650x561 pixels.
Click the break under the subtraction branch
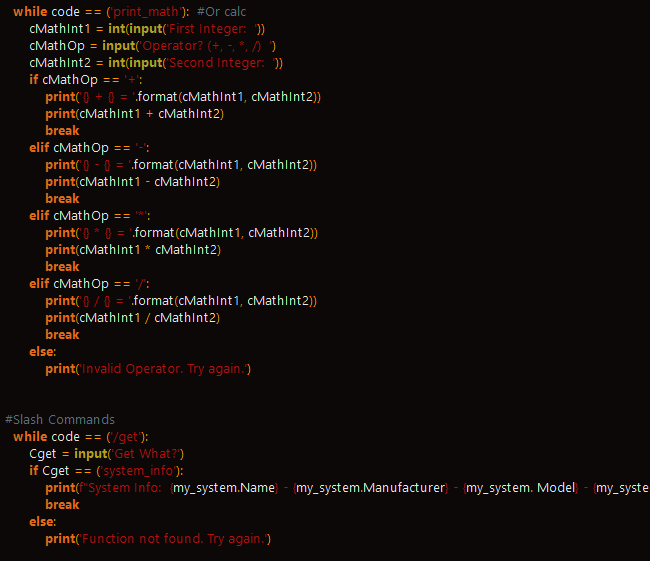[62, 199]
